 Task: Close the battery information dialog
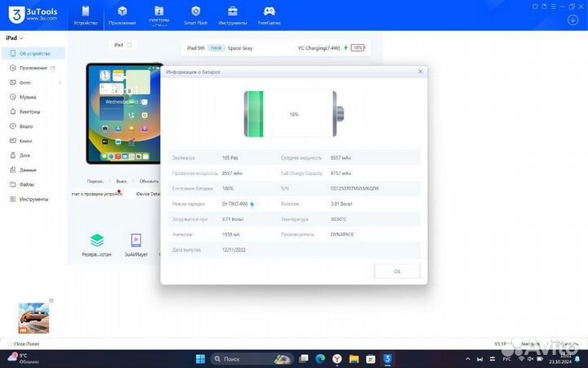pyautogui.click(x=420, y=72)
